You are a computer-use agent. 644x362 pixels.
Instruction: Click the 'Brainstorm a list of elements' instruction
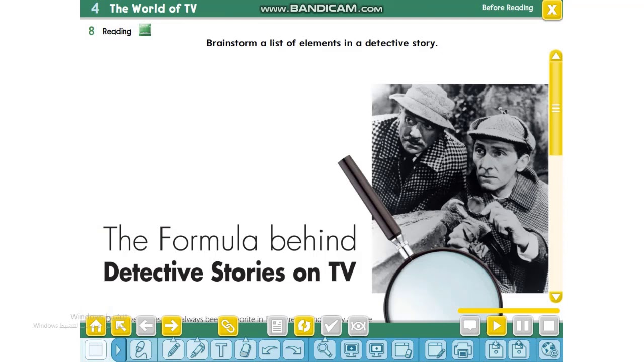[x=322, y=43]
